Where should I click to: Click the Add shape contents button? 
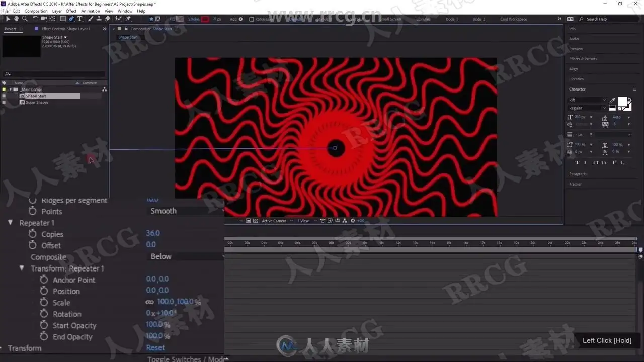[x=240, y=19]
